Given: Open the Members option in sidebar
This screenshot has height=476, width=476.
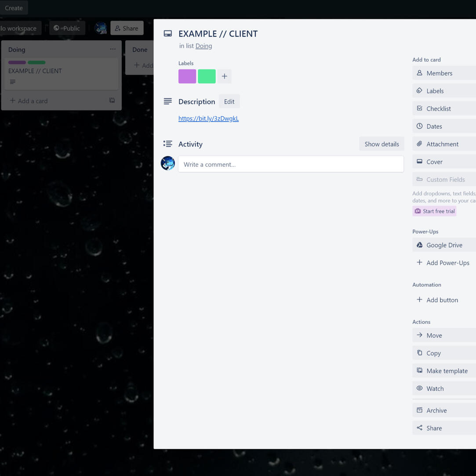Looking at the screenshot, I should tap(444, 73).
